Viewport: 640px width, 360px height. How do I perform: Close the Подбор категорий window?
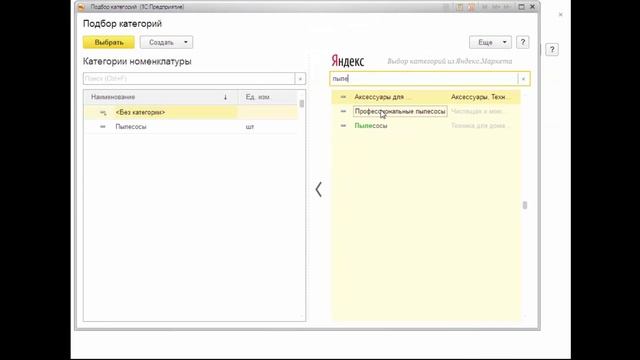[x=532, y=7]
